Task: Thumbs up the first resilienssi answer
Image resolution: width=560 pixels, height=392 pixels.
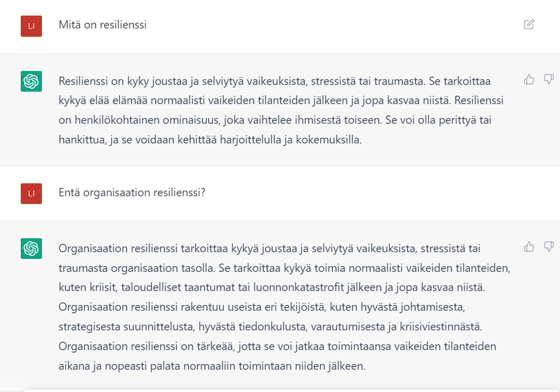Action: click(529, 79)
